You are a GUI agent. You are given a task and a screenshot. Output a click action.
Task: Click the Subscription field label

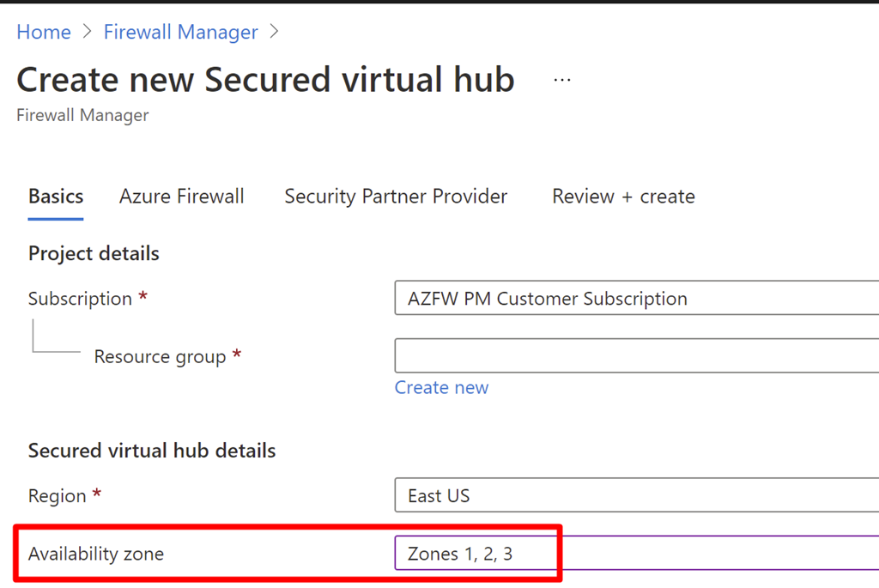pyautogui.click(x=80, y=299)
